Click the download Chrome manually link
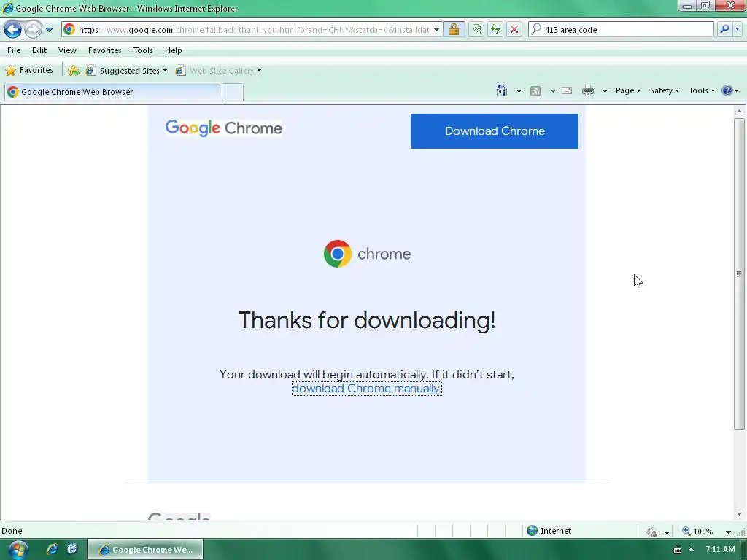This screenshot has width=747, height=560. tap(367, 389)
